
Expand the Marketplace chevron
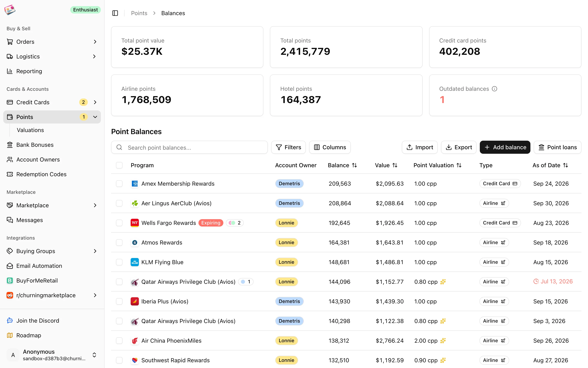pyautogui.click(x=95, y=205)
